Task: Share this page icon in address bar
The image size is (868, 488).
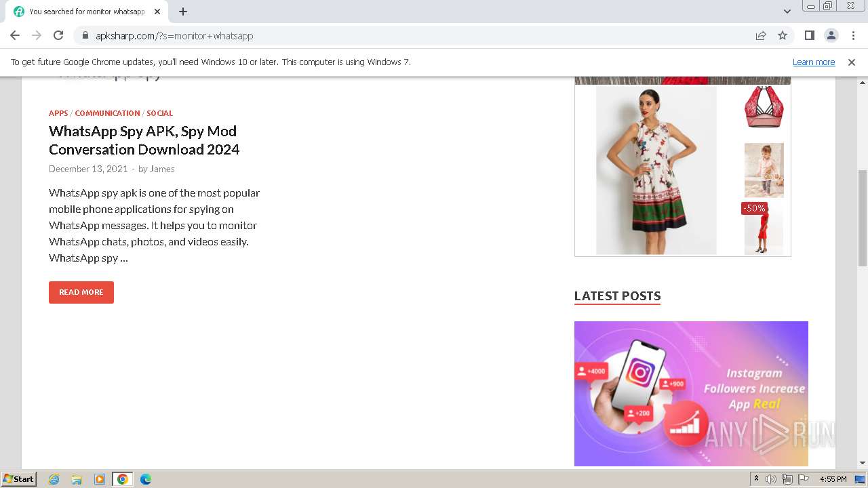Action: 761,36
